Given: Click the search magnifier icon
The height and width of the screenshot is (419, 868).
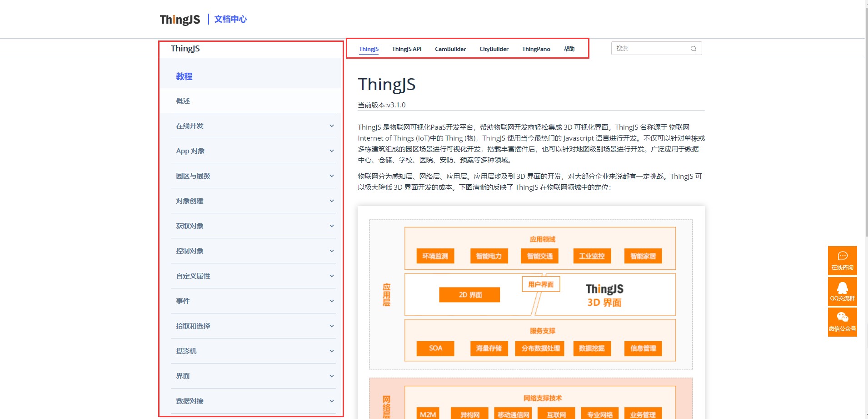Looking at the screenshot, I should [x=693, y=49].
